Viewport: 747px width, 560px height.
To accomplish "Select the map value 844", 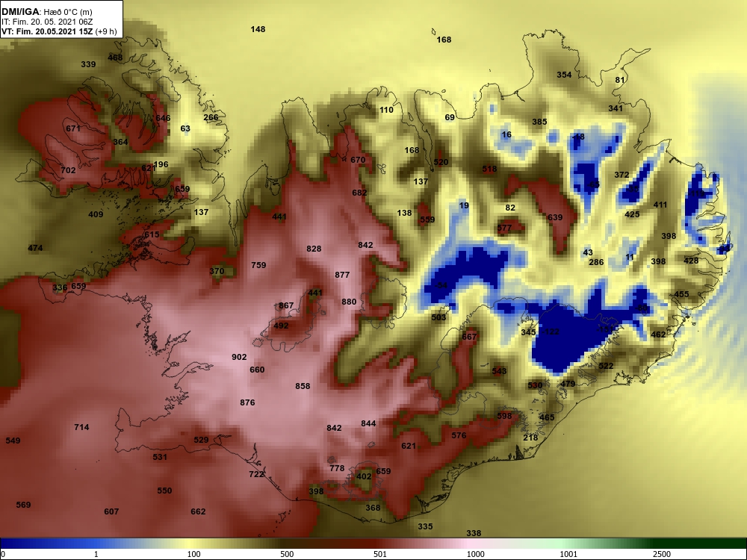I will click(368, 424).
